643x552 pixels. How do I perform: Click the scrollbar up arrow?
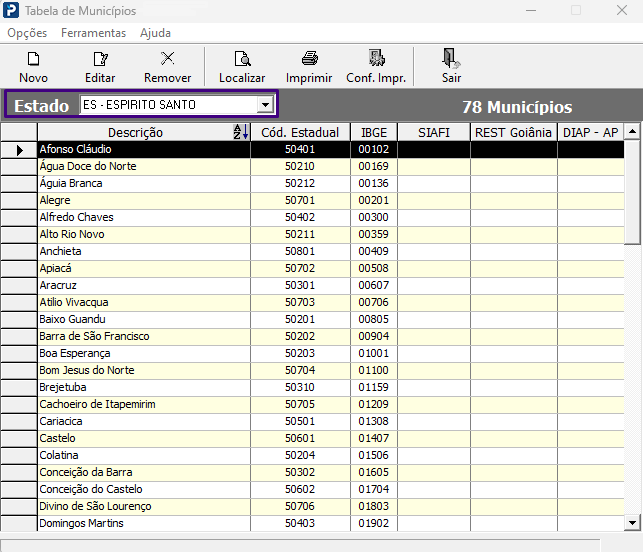click(x=632, y=131)
